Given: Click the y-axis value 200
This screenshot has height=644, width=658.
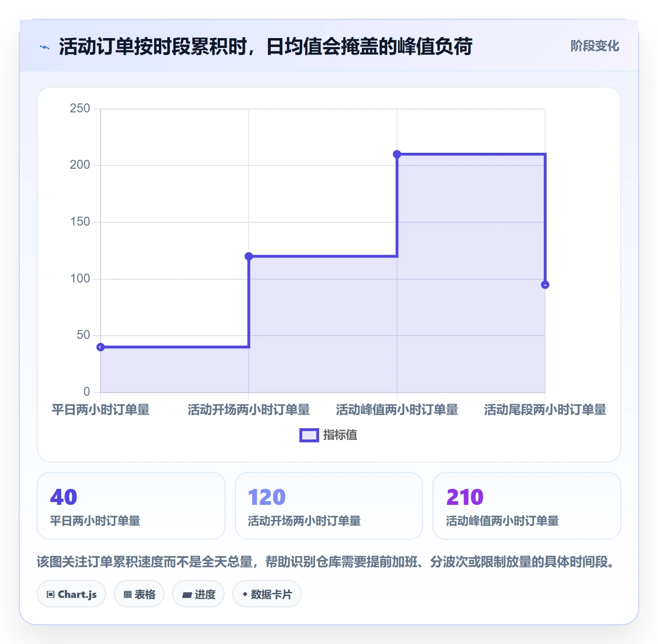Looking at the screenshot, I should [80, 165].
